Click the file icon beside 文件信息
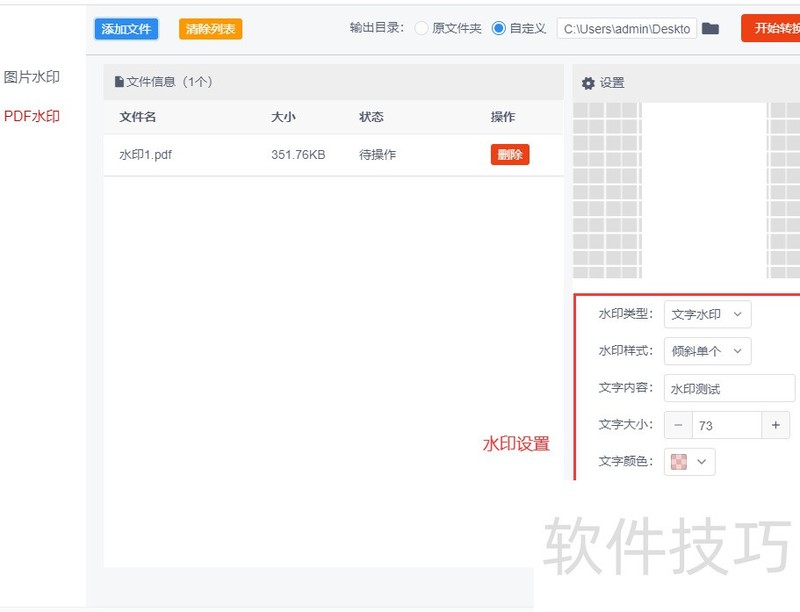This screenshot has width=800, height=612. click(x=119, y=82)
